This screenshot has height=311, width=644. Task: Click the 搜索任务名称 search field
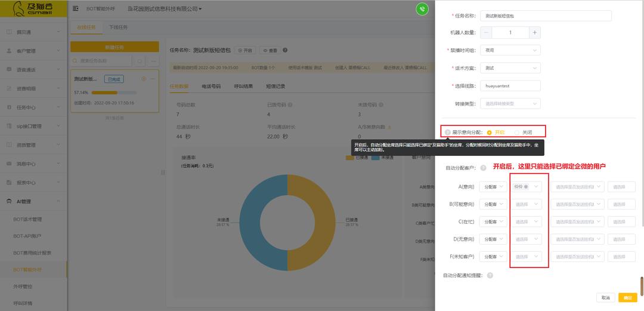(101, 61)
